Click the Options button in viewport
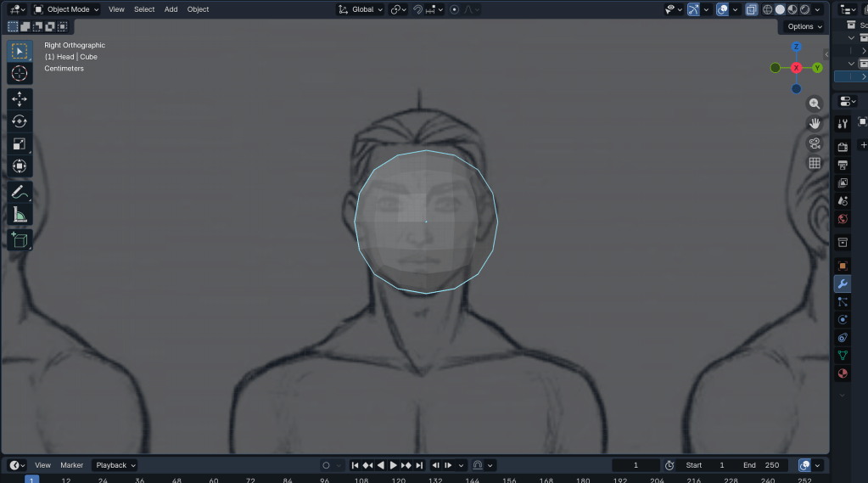 pyautogui.click(x=804, y=26)
